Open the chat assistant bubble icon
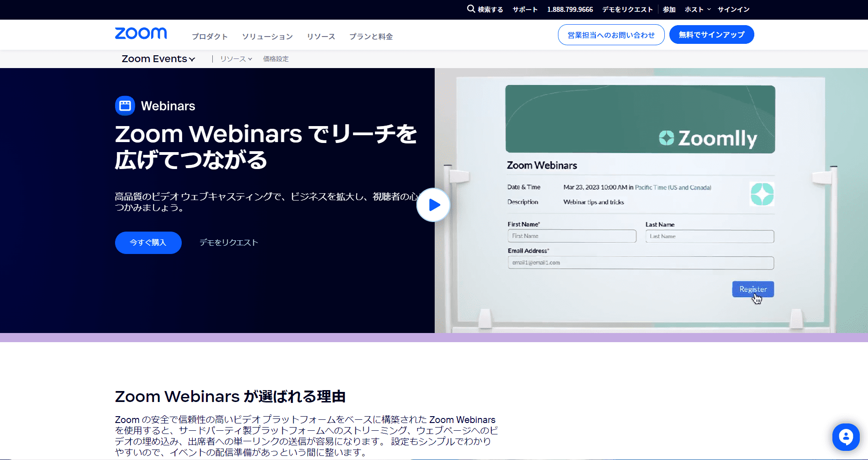This screenshot has width=868, height=460. pos(846,437)
